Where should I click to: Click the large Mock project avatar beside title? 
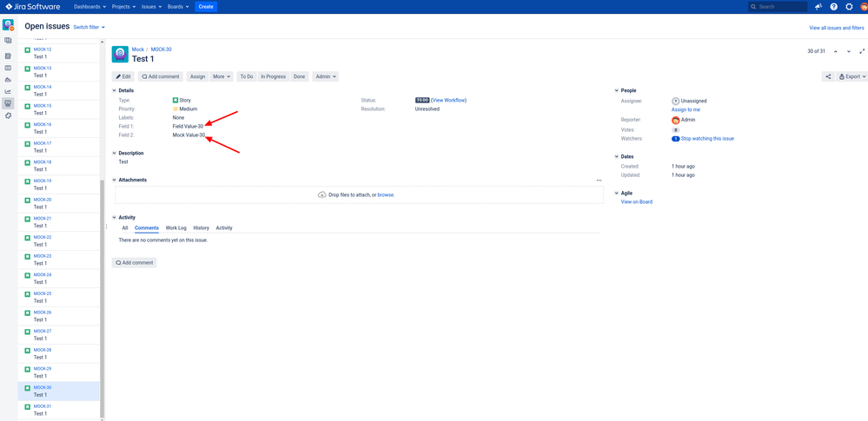click(120, 54)
